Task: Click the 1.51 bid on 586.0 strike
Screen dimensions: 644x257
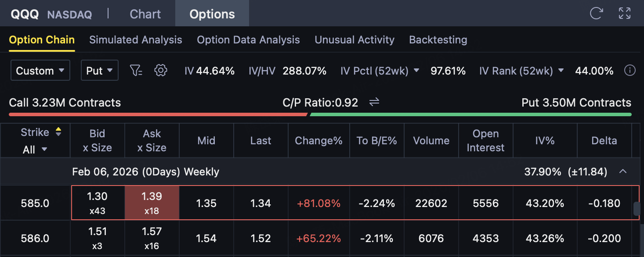Action: (98, 238)
